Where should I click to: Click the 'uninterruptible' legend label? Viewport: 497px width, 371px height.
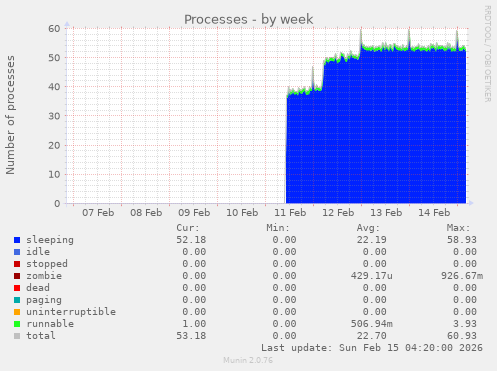(71, 312)
